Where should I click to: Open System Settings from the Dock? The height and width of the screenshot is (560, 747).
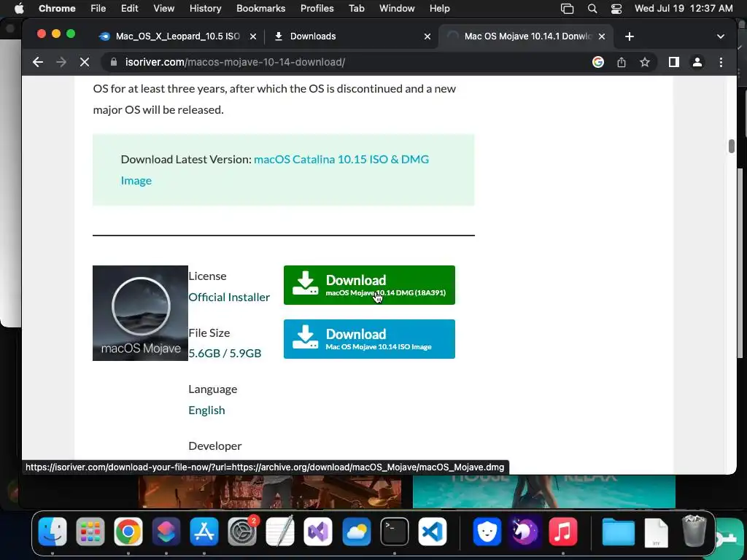point(242,532)
